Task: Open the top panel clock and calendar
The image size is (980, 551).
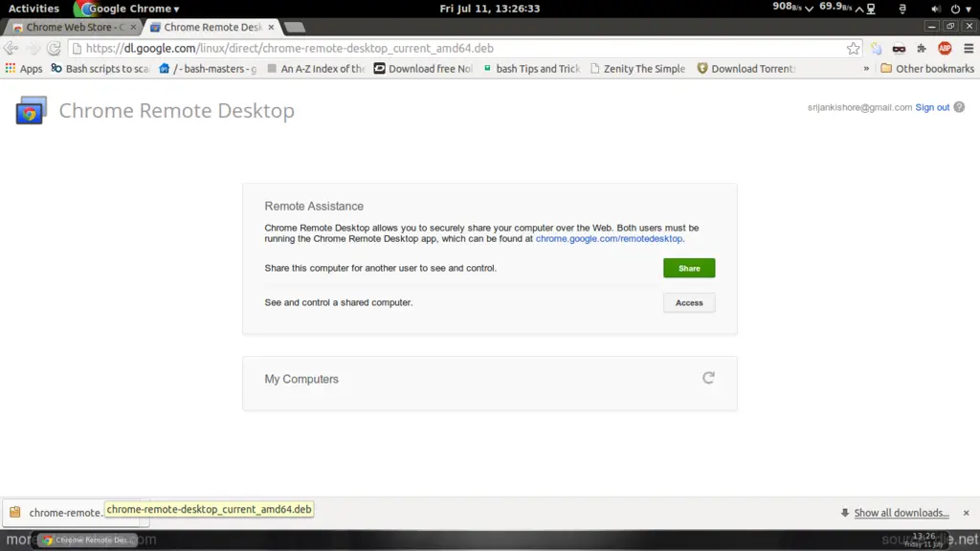Action: click(x=490, y=9)
